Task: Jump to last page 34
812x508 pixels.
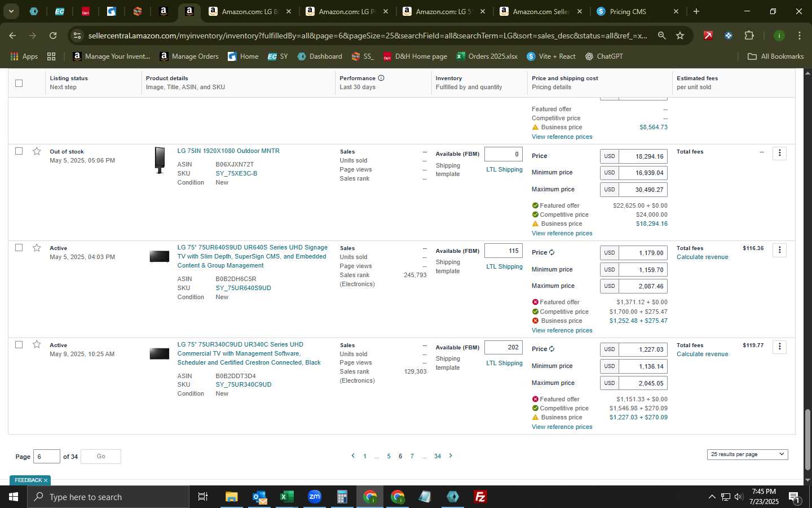Action: point(438,456)
